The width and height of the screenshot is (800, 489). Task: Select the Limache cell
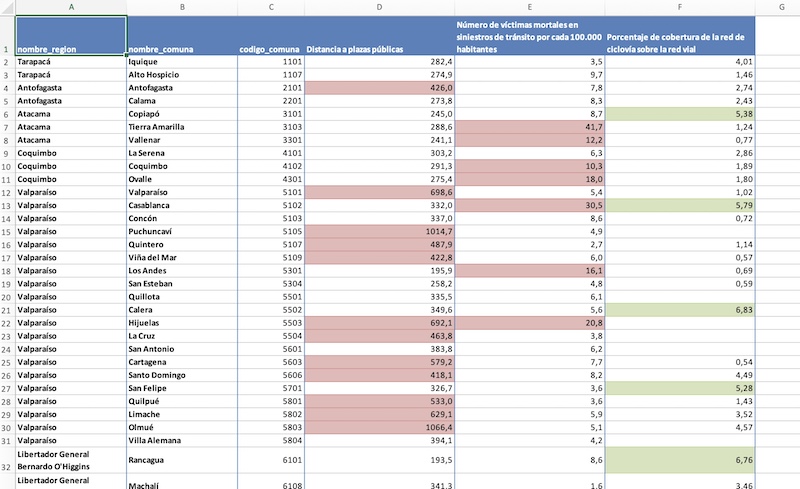182,414
